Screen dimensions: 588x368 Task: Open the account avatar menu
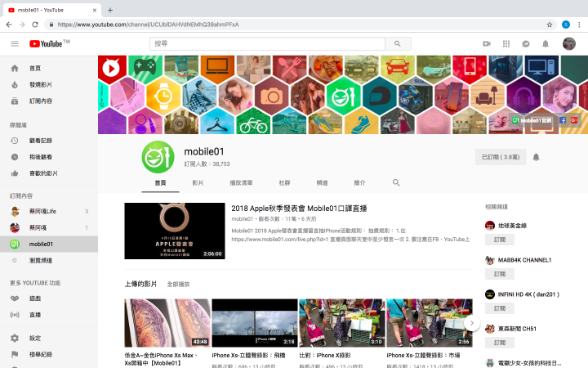point(569,43)
